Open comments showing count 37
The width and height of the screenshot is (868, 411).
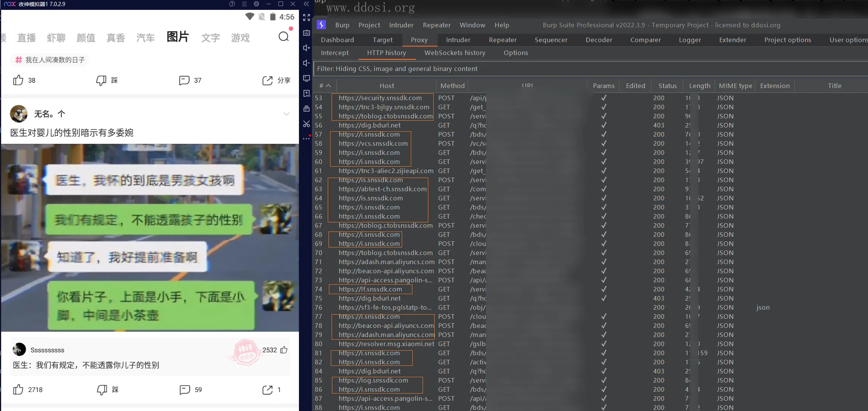click(x=184, y=80)
